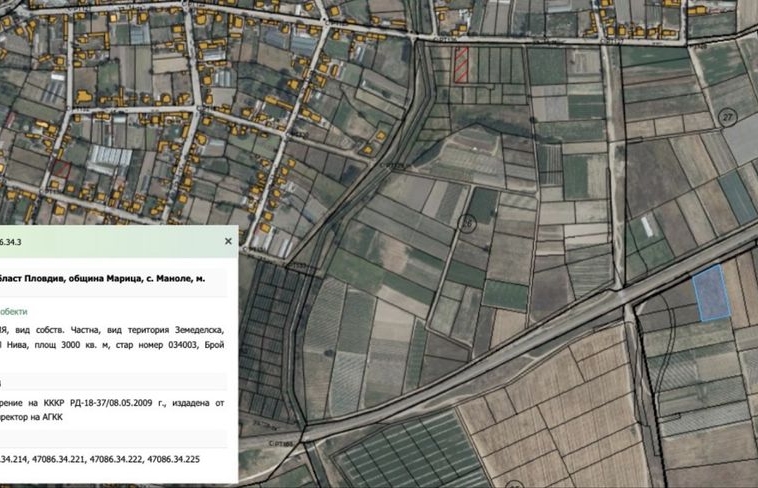Select neighbor parcel 47086.34.222 in the panel

117,459
